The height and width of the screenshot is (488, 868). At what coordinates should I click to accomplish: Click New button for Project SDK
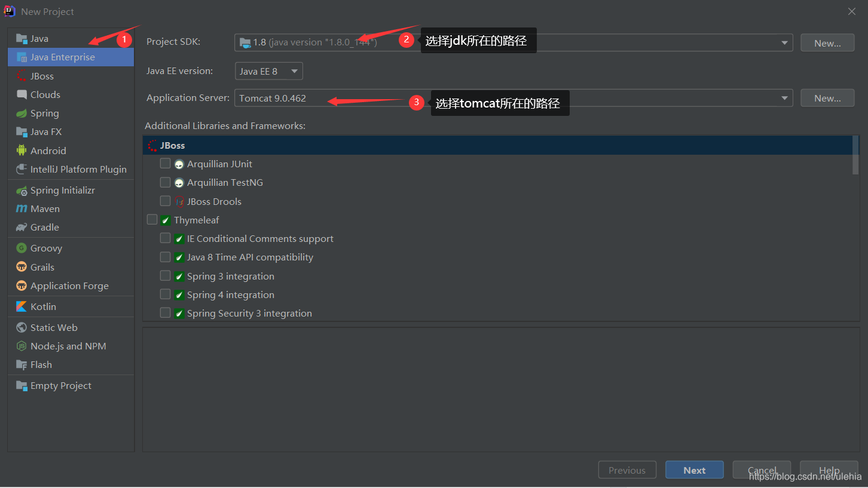point(827,43)
